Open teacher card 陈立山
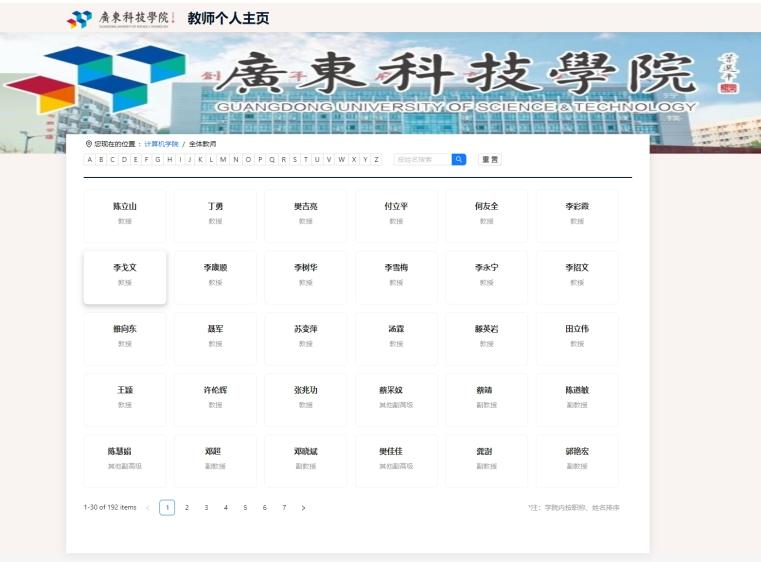761x562 pixels. point(125,216)
